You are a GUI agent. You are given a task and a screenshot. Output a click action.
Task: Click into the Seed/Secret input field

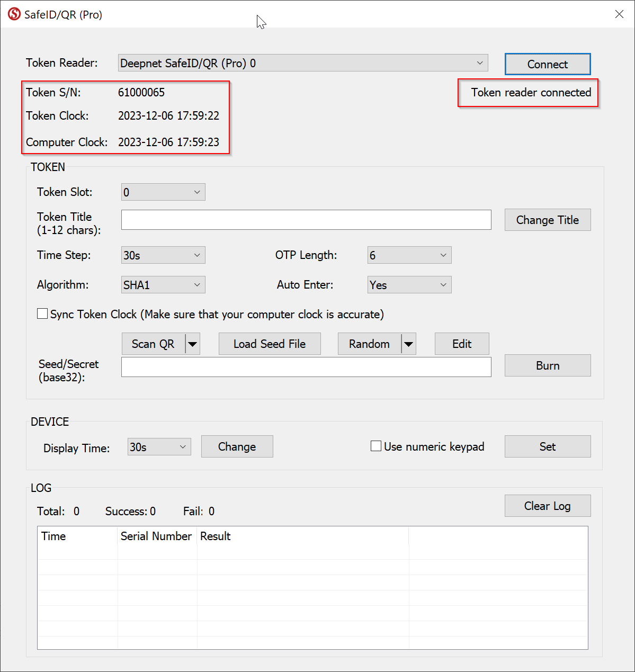pyautogui.click(x=306, y=367)
